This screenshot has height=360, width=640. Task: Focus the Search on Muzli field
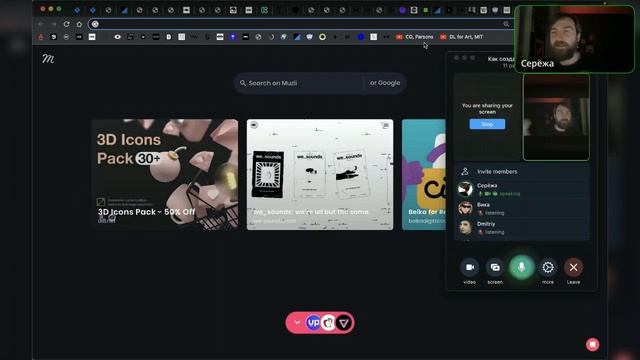coord(299,83)
